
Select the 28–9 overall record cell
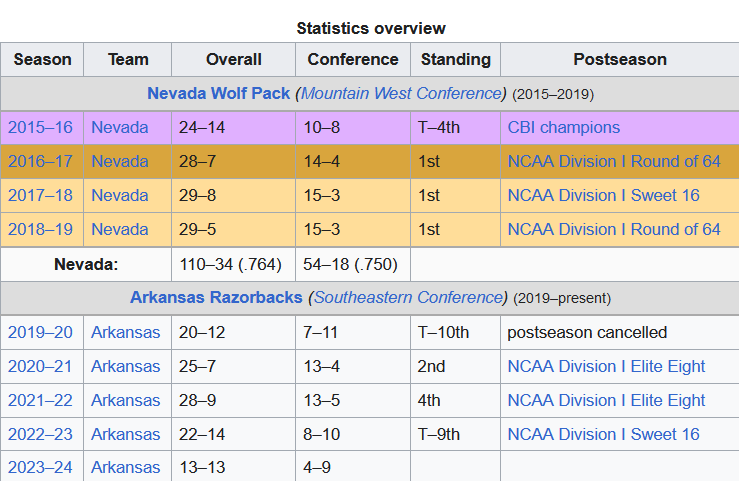[233, 400]
